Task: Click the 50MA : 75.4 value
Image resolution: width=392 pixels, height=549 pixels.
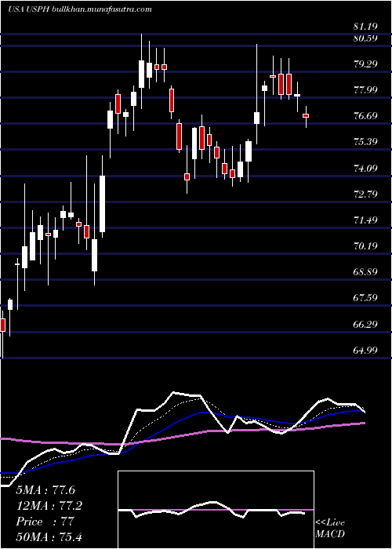Action: [x=49, y=537]
